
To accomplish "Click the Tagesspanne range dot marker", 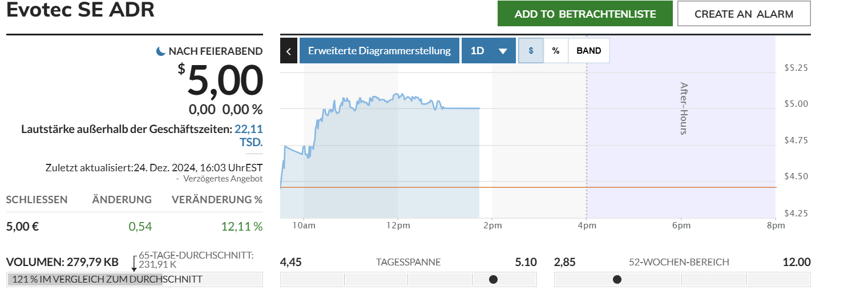I will click(493, 279).
